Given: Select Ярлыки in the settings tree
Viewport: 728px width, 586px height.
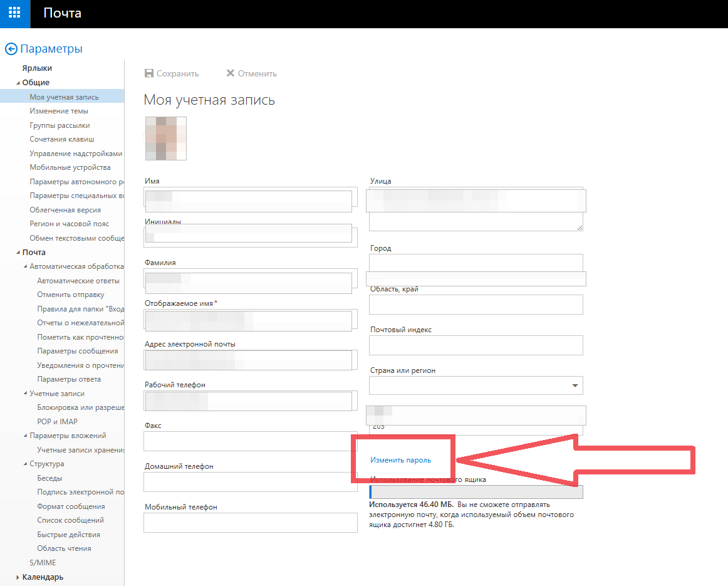Looking at the screenshot, I should click(x=37, y=68).
